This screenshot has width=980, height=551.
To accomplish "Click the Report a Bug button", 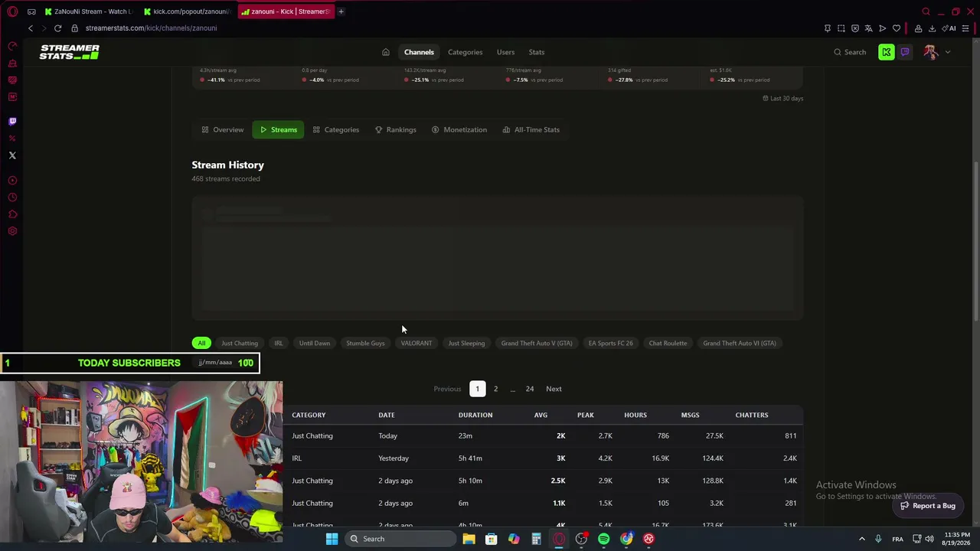I will pos(928,506).
